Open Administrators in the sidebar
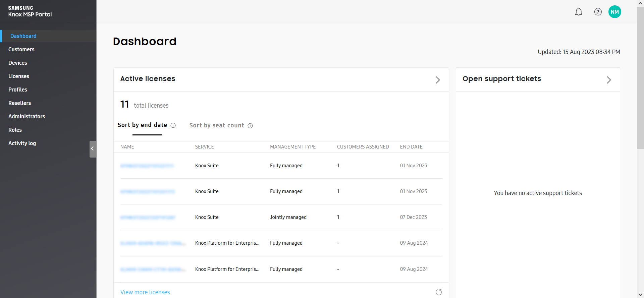This screenshot has height=298, width=644. [26, 116]
